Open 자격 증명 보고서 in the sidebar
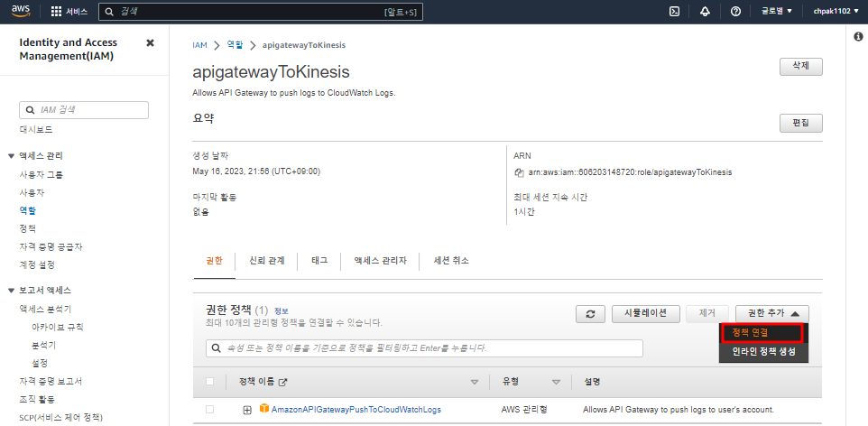The width and height of the screenshot is (868, 426). pos(51,381)
